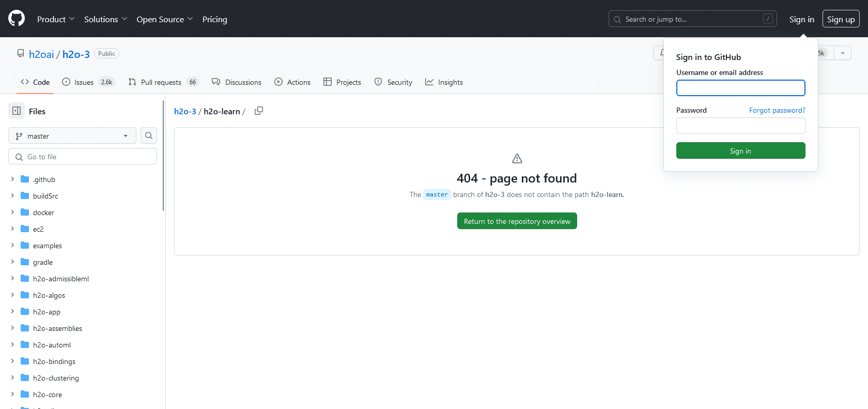Viewport: 868px width, 409px height.
Task: Open the h2o-automl folder icon
Action: point(25,344)
